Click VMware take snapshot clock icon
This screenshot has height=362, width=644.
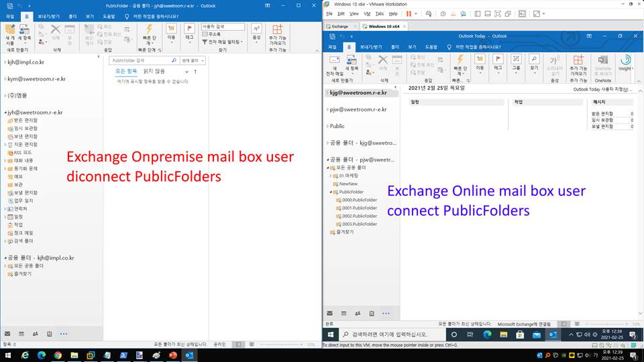(x=443, y=13)
